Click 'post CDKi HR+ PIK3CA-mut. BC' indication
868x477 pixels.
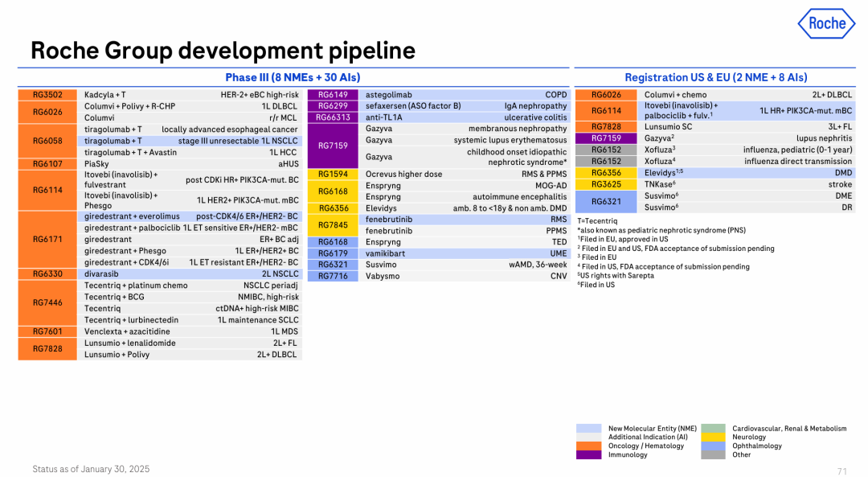click(x=242, y=180)
